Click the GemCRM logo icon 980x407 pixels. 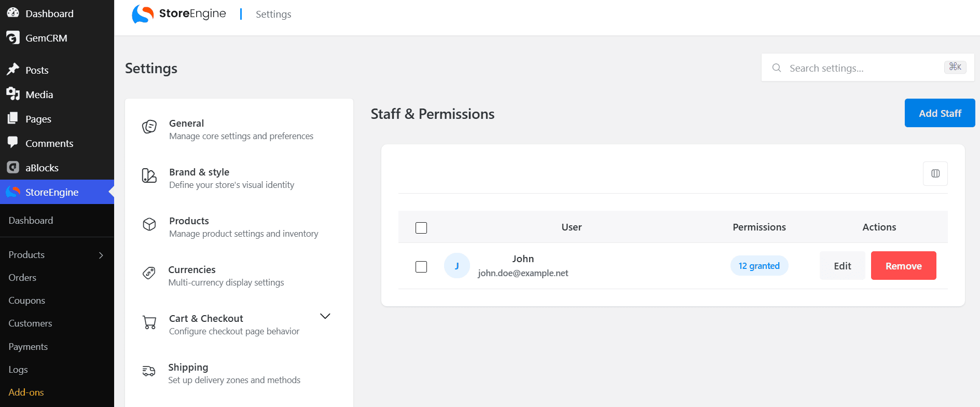click(13, 37)
